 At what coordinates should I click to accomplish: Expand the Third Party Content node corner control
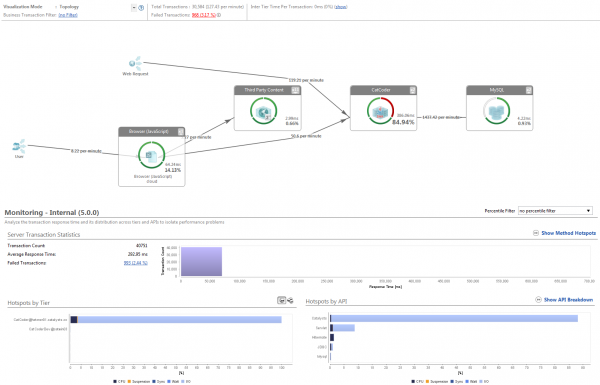pyautogui.click(x=295, y=90)
